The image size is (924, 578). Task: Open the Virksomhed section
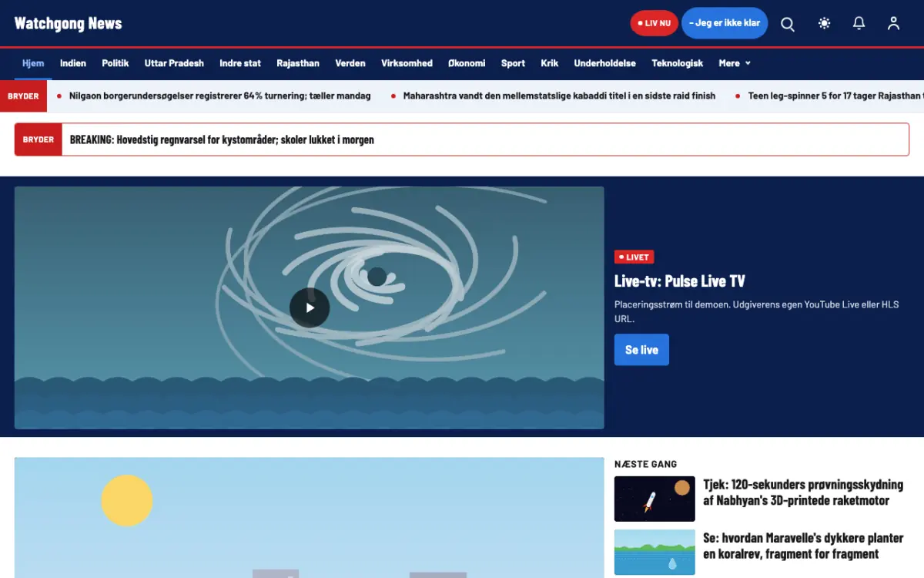[407, 63]
